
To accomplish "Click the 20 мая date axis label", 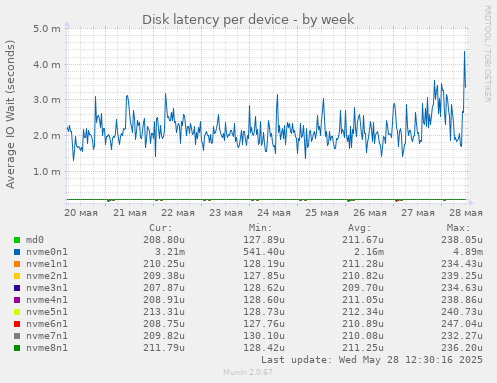I will (81, 213).
